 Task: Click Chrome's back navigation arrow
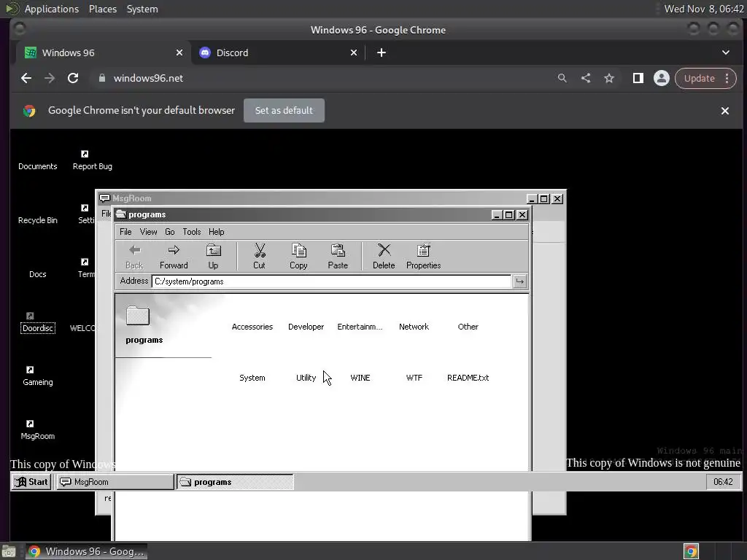click(x=26, y=78)
